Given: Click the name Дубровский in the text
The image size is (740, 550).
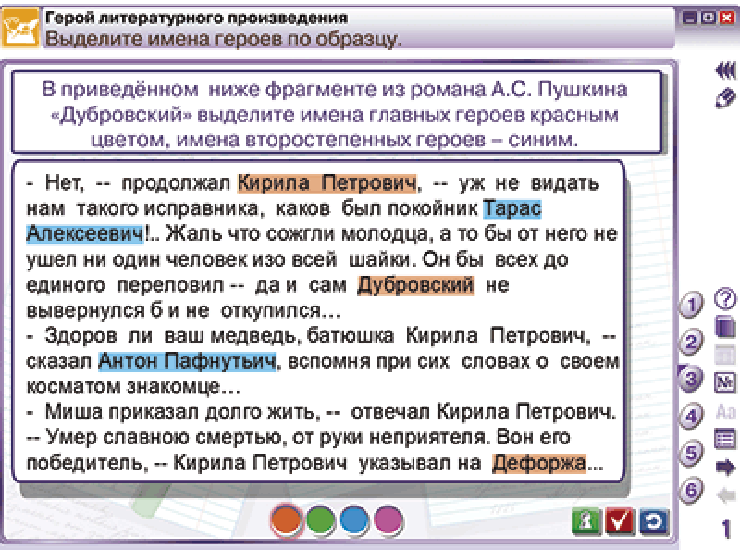Looking at the screenshot, I should pyautogui.click(x=415, y=285).
